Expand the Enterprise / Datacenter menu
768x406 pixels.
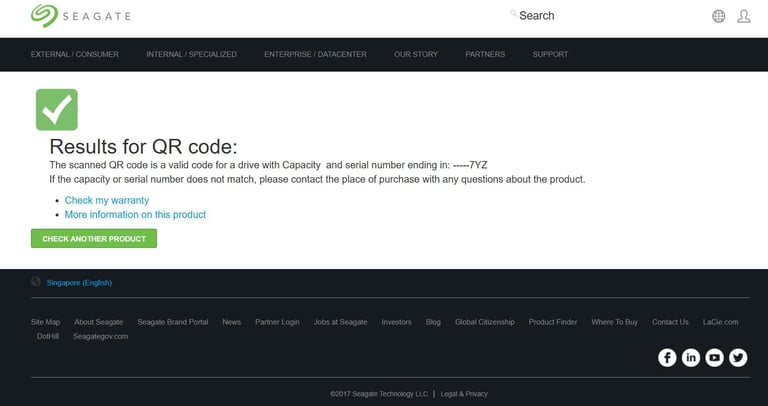coord(315,54)
